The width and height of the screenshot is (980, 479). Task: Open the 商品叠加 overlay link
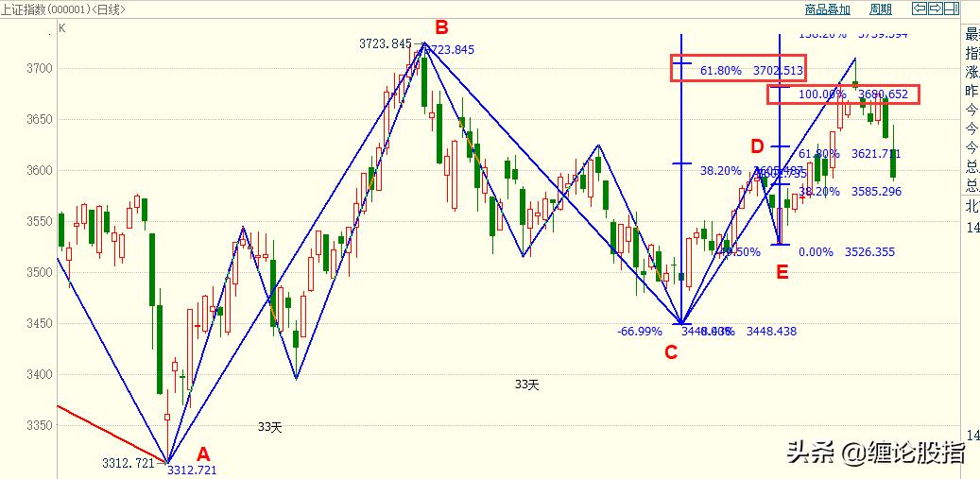[828, 9]
